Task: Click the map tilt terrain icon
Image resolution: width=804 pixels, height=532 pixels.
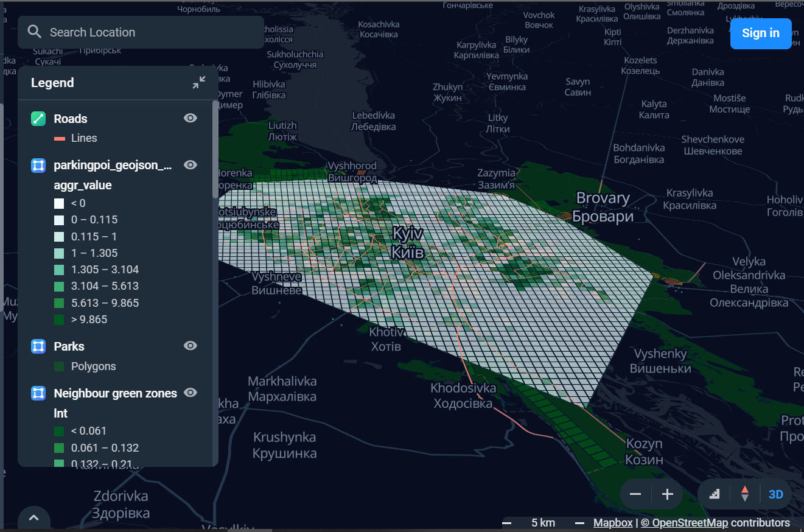Action: tap(715, 494)
